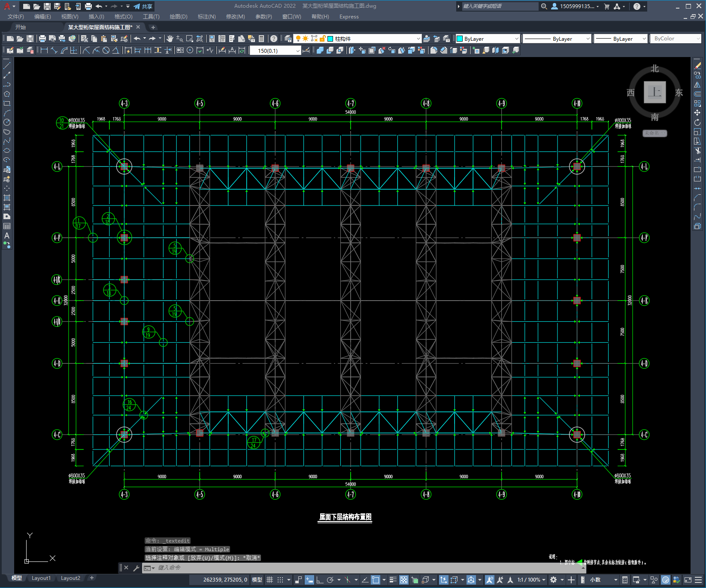Toggle lineweight display in status bar

pos(393,580)
